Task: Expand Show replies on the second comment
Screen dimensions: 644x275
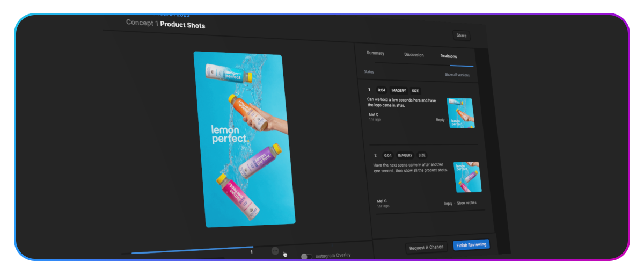Action: point(466,203)
